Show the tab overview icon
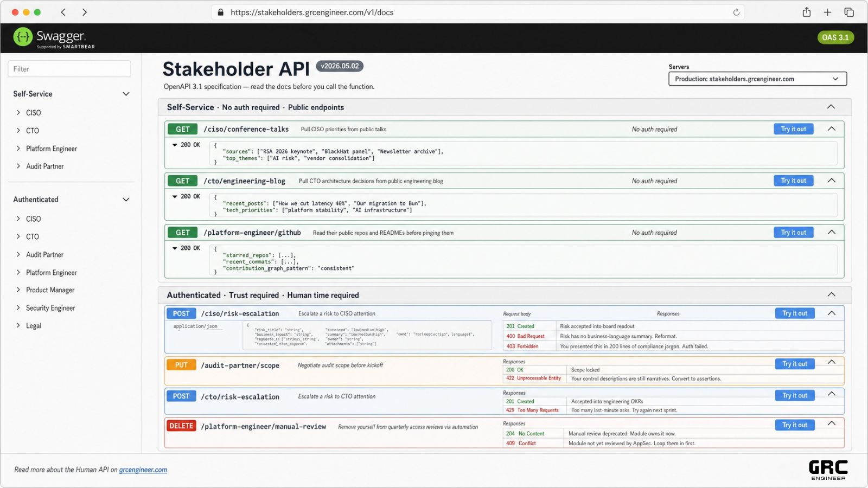Image resolution: width=868 pixels, height=488 pixels. [849, 12]
